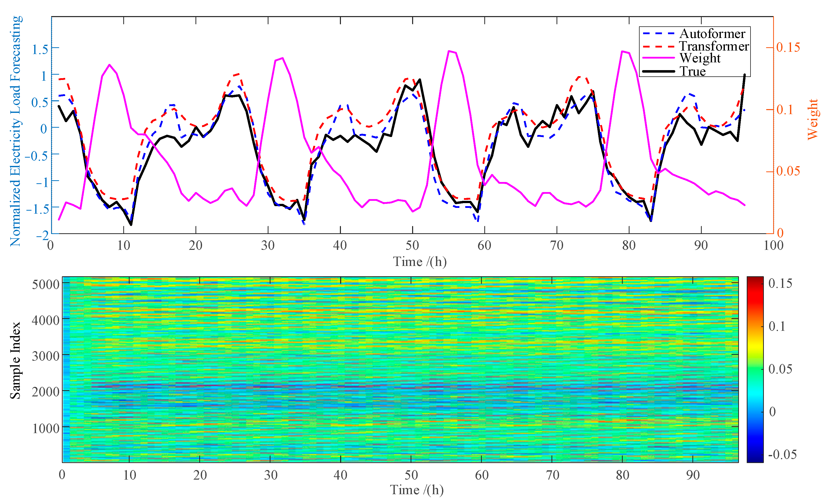This screenshot has width=827, height=504.
Task: Click the colorbar tick label 0.1
Action: click(x=777, y=326)
